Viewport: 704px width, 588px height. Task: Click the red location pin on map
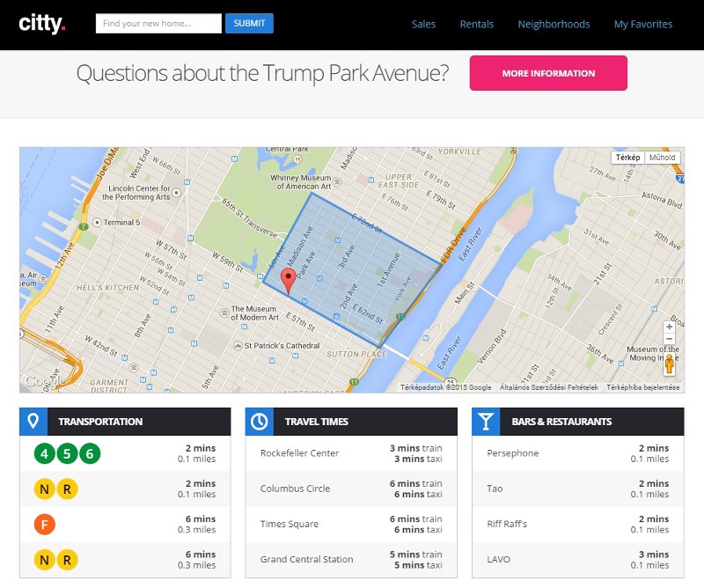[x=288, y=281]
